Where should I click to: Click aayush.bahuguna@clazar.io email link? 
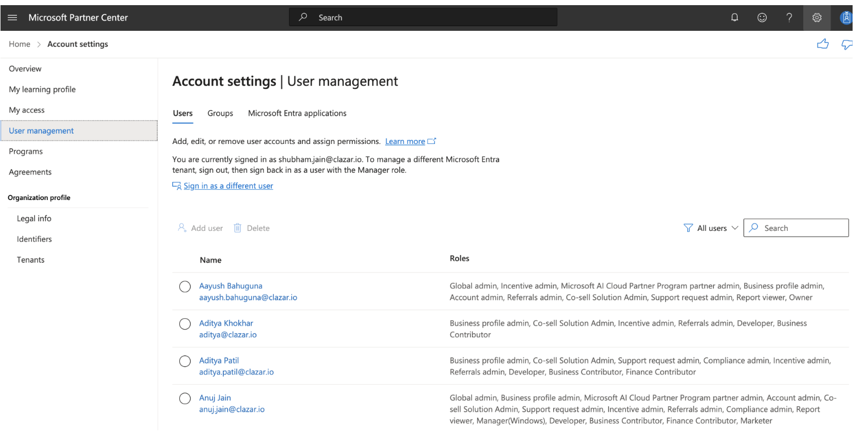248,297
